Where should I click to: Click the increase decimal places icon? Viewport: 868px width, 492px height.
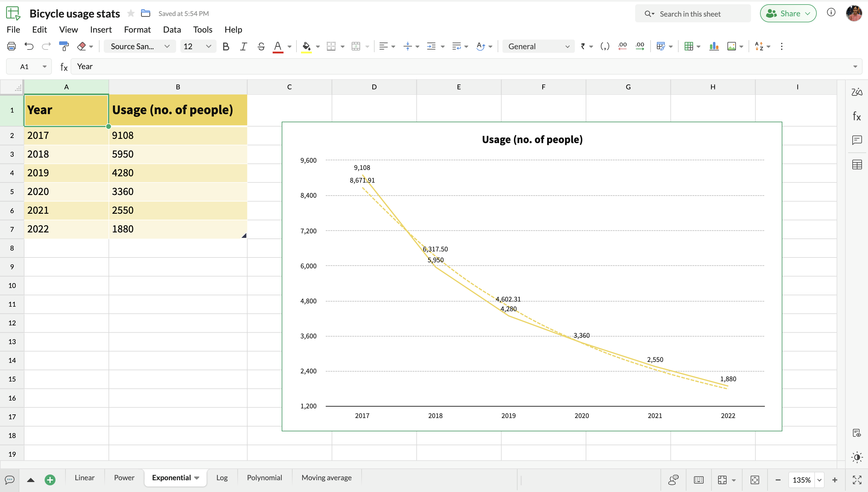(x=640, y=46)
